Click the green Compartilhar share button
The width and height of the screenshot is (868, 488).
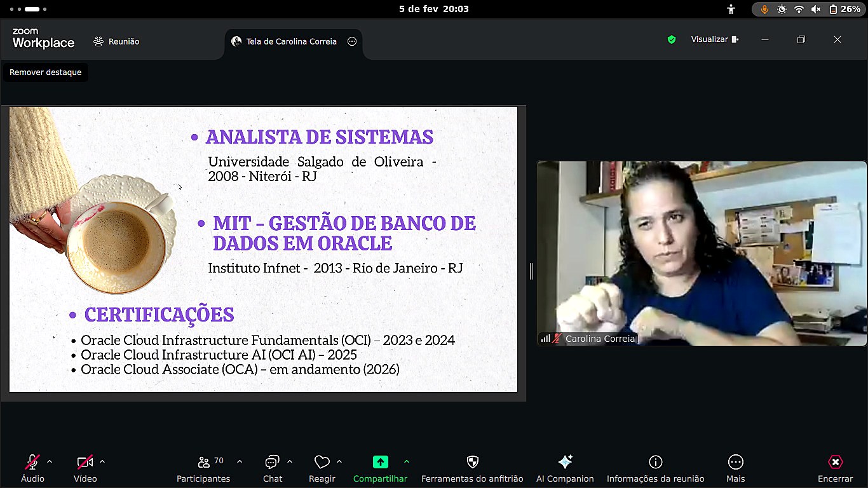point(380,468)
